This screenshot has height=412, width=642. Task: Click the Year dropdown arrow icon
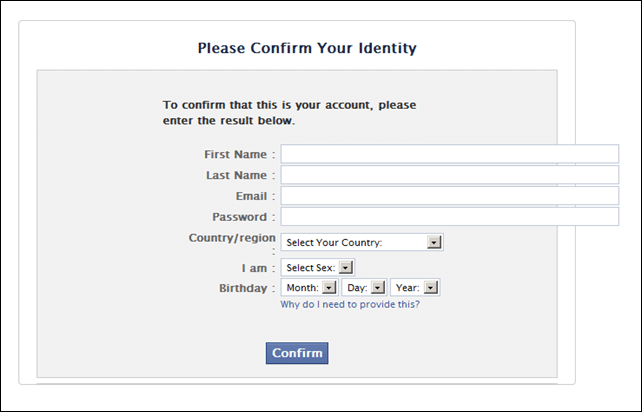[x=431, y=287]
